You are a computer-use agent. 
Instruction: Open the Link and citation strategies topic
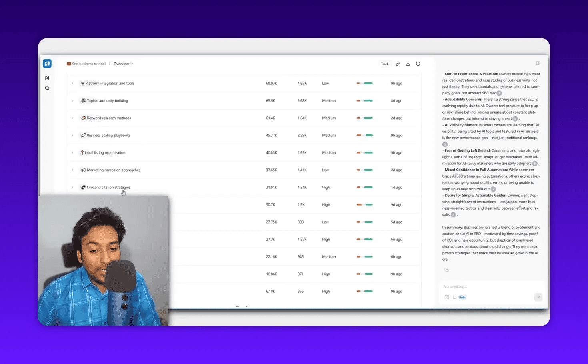tap(108, 188)
